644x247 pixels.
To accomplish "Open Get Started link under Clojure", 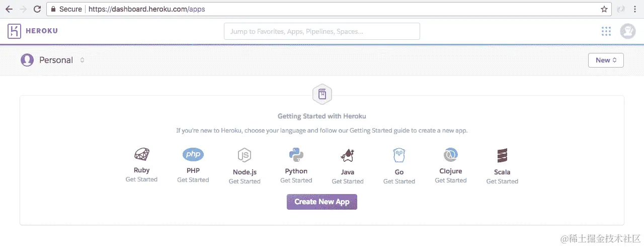I will point(451,180).
